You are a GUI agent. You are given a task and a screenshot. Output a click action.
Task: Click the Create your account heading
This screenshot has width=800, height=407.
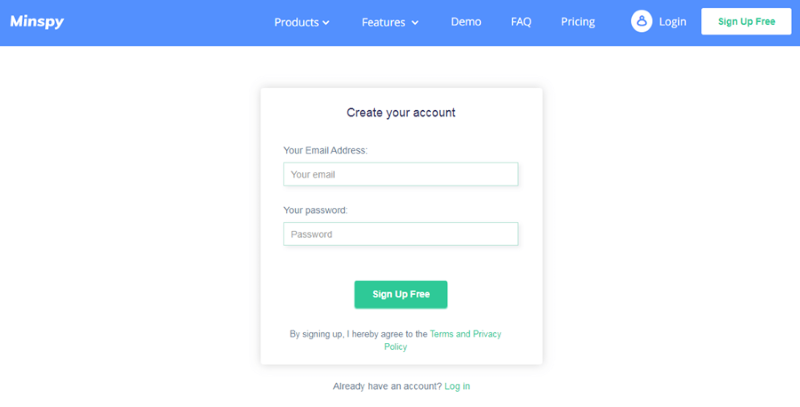401,113
